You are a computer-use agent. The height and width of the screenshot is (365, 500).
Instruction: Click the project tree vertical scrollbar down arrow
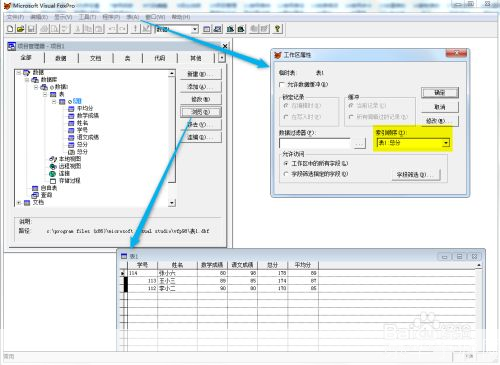pyautogui.click(x=172, y=203)
